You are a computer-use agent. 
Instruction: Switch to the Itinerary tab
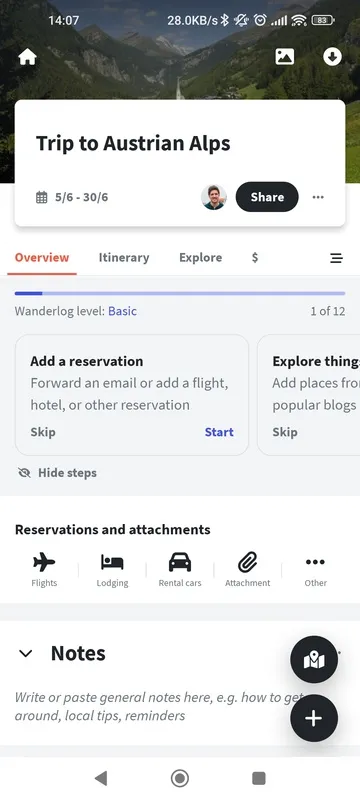point(124,258)
